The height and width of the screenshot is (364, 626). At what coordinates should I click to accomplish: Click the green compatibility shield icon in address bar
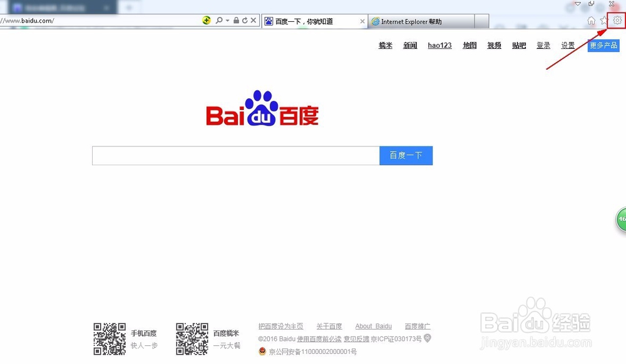pyautogui.click(x=207, y=21)
